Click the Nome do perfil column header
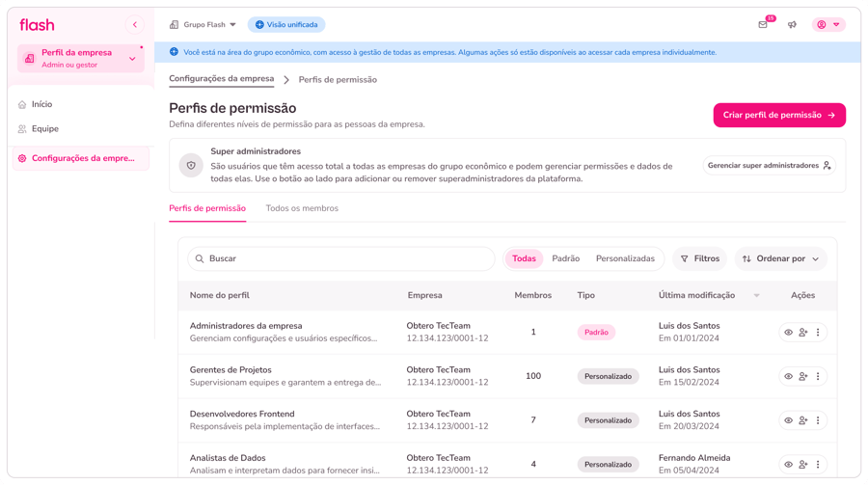868x485 pixels. [219, 295]
